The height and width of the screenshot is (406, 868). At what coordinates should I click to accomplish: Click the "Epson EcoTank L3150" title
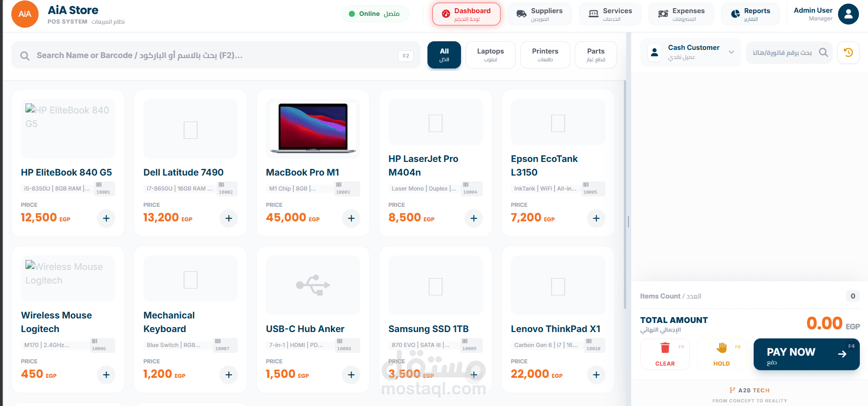pyautogui.click(x=544, y=166)
